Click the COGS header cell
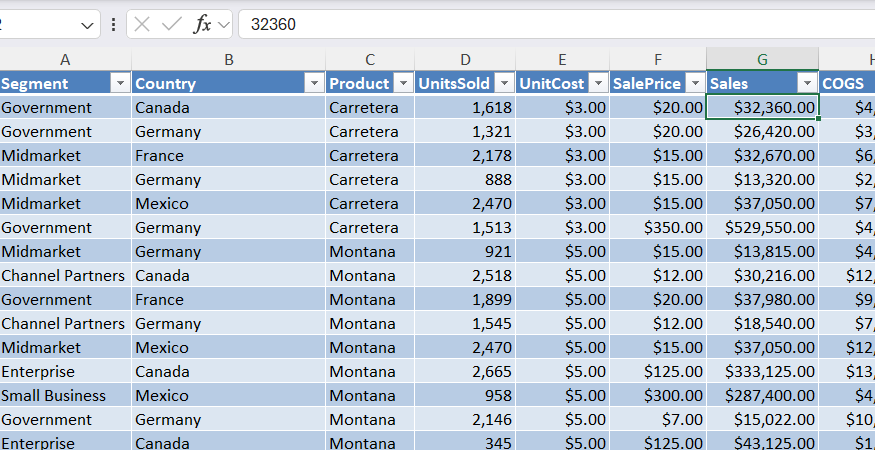875x450 pixels. pos(847,84)
